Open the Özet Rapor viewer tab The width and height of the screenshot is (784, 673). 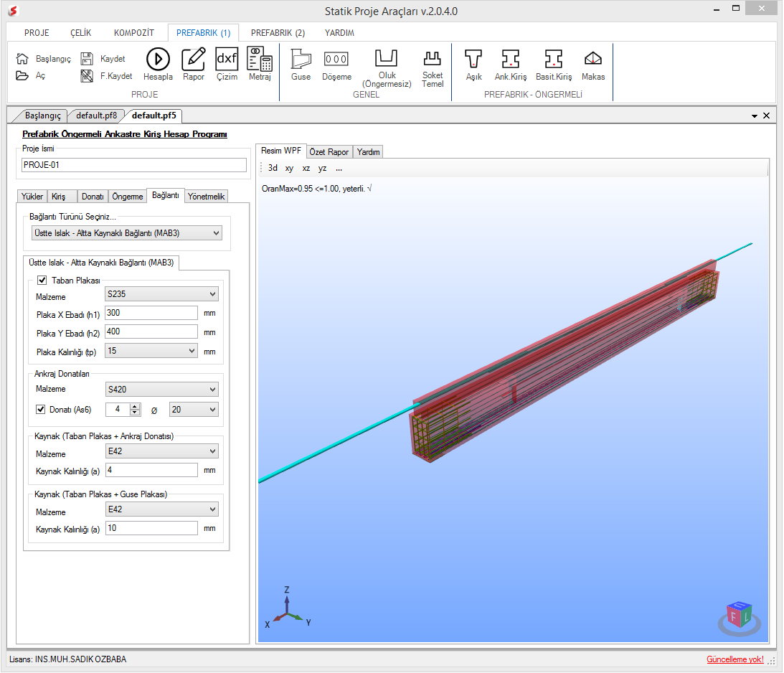point(329,152)
